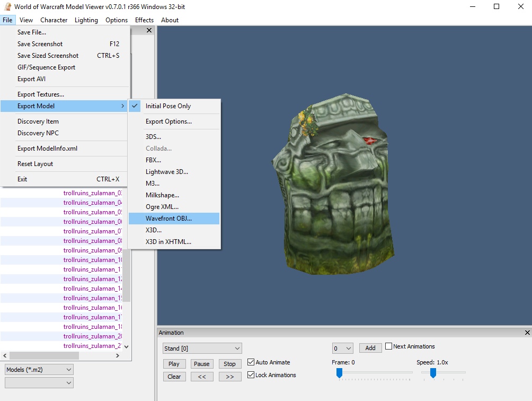Click the file list vertical scrollbar thumb
This screenshot has height=401, width=532.
point(126,276)
